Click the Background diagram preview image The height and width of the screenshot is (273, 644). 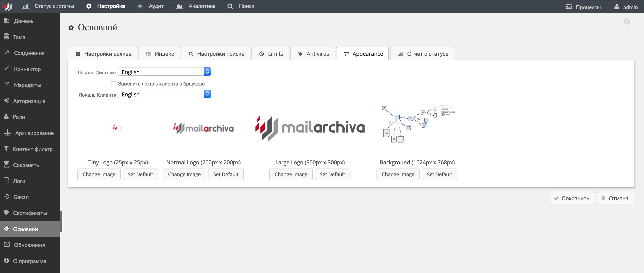(x=418, y=124)
